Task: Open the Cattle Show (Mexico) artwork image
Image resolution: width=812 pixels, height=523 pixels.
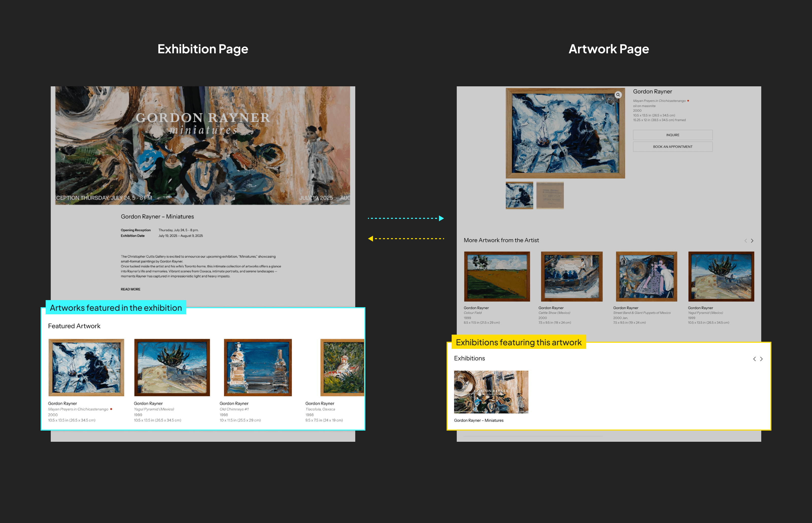Action: coord(571,276)
